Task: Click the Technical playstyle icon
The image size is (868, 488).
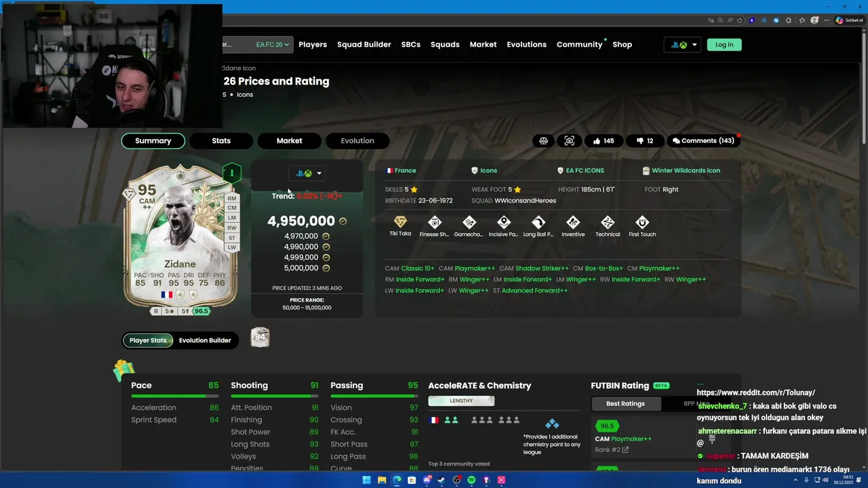Action: click(x=608, y=222)
